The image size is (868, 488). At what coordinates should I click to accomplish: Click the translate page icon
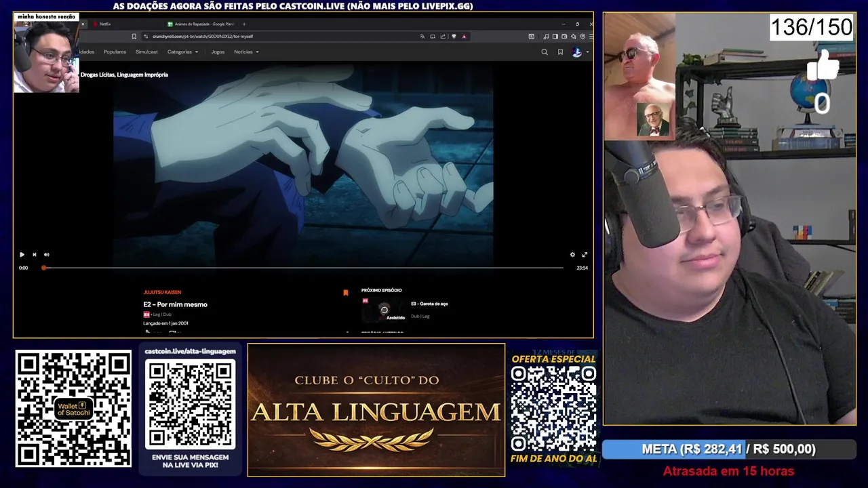pyautogui.click(x=422, y=37)
